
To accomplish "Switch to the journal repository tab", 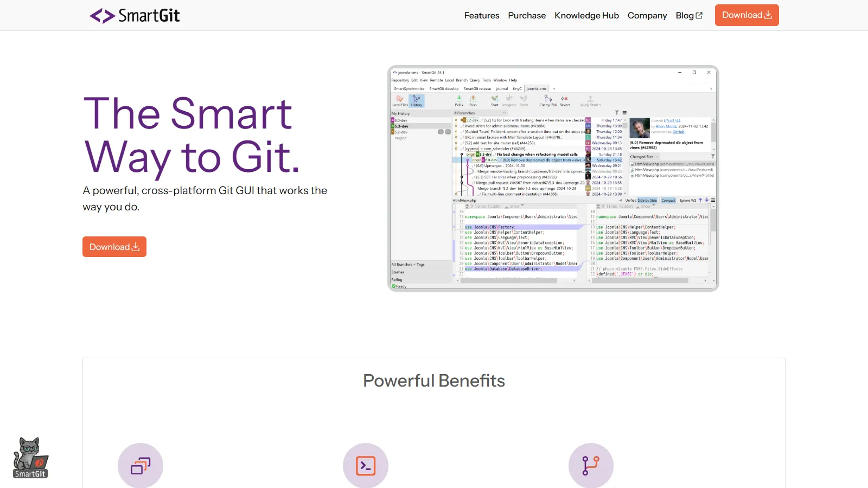I will (502, 88).
